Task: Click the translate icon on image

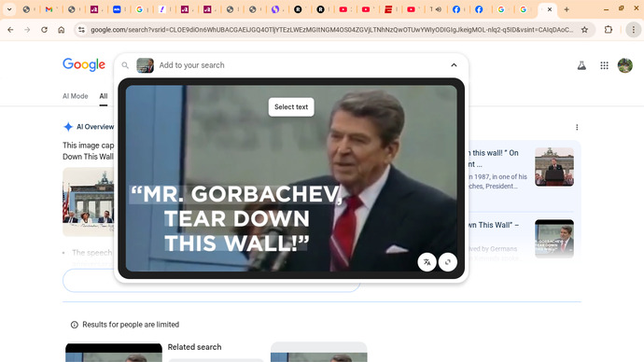Action: [x=427, y=262]
